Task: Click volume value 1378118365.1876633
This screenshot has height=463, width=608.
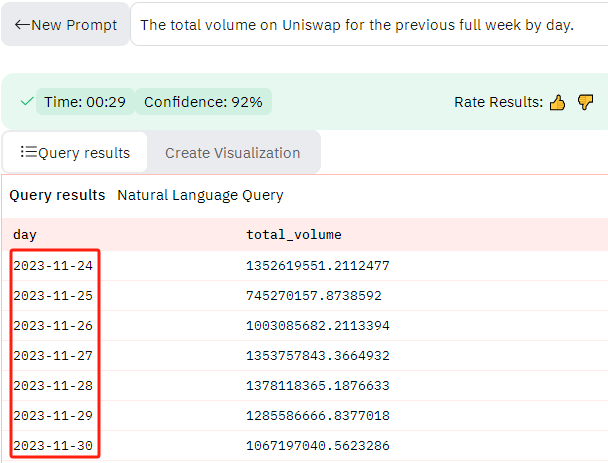Action: tap(318, 385)
